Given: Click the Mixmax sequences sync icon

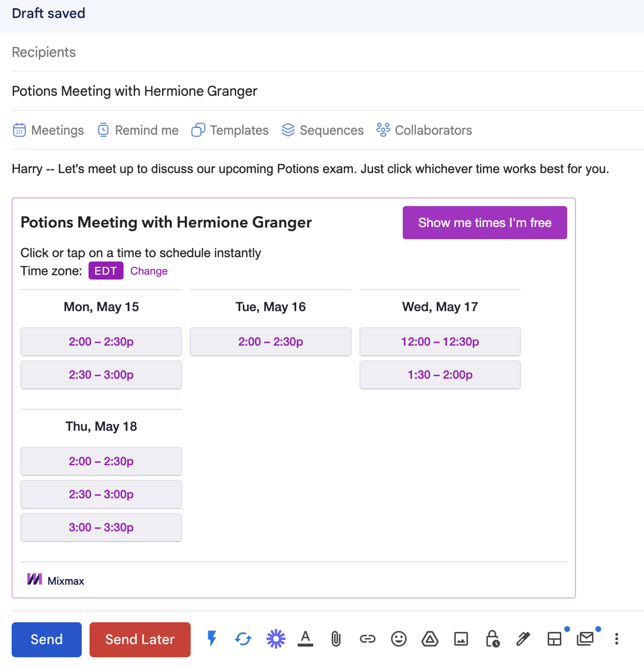Looking at the screenshot, I should (243, 639).
